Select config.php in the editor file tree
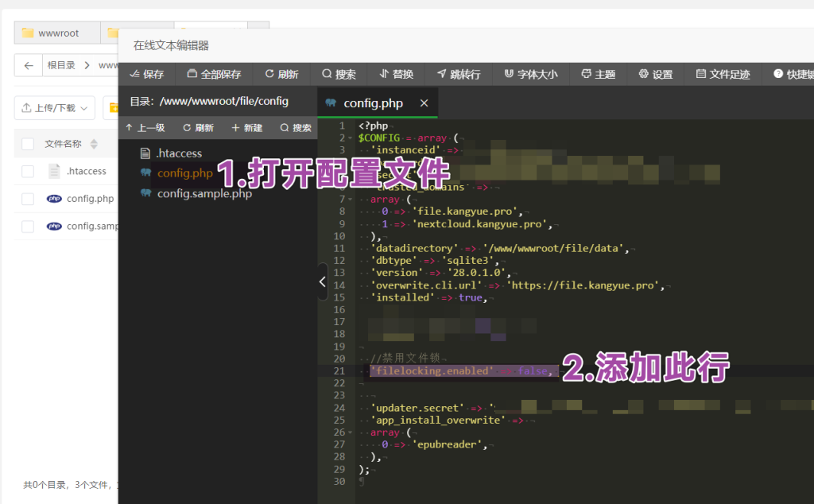Image resolution: width=814 pixels, height=504 pixels. click(184, 173)
